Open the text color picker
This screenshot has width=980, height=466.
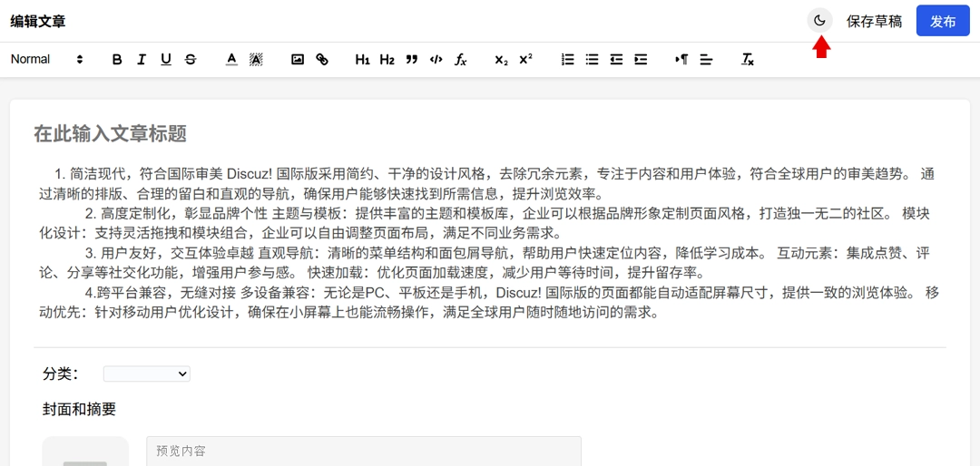pyautogui.click(x=231, y=59)
